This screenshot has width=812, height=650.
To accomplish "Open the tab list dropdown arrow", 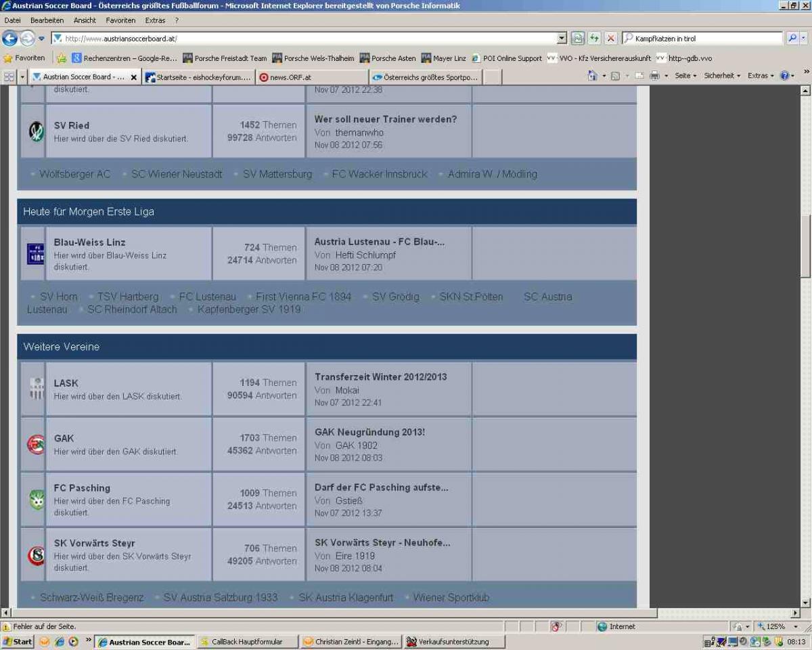I will (x=22, y=77).
